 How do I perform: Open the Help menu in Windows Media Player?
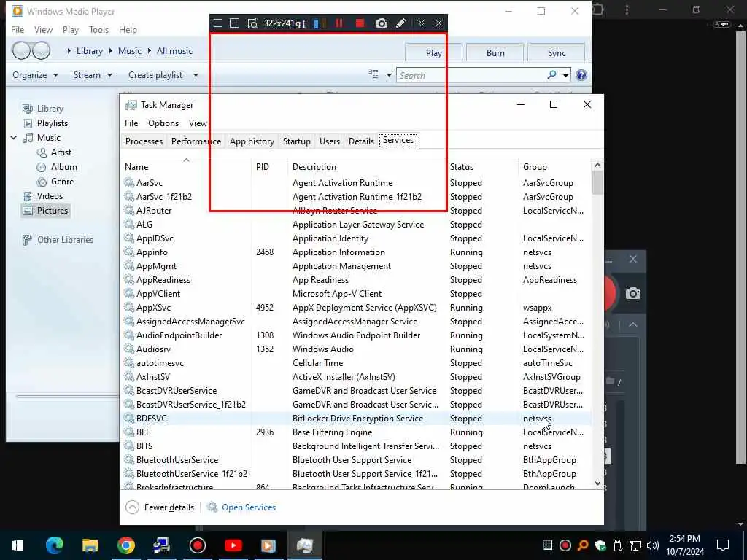(128, 29)
